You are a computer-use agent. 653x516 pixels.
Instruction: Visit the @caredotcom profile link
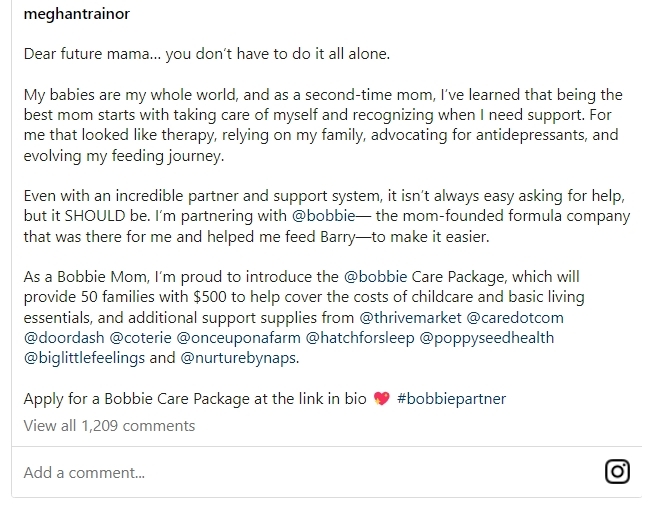(x=515, y=317)
